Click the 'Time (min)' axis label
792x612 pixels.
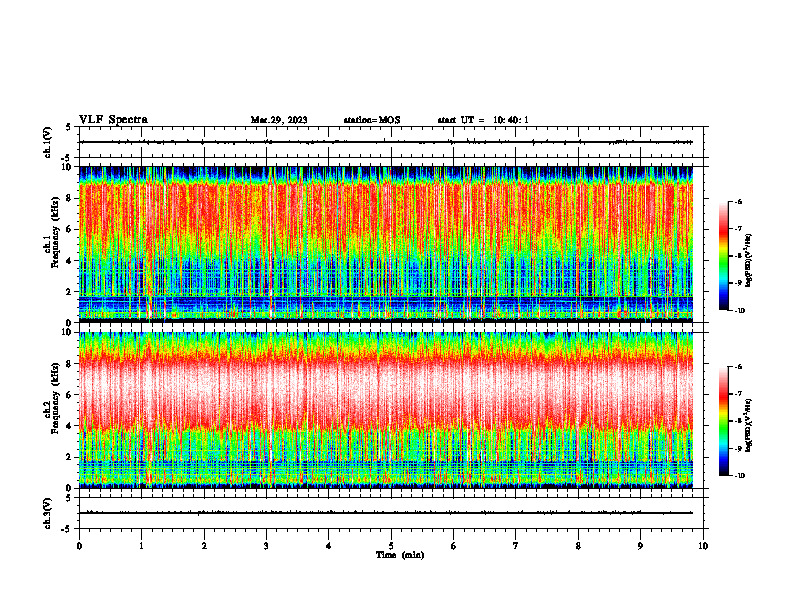[400, 555]
